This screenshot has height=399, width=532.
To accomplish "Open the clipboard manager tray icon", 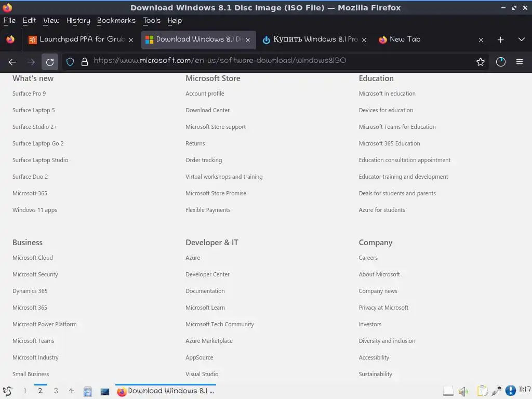I will pos(482,391).
